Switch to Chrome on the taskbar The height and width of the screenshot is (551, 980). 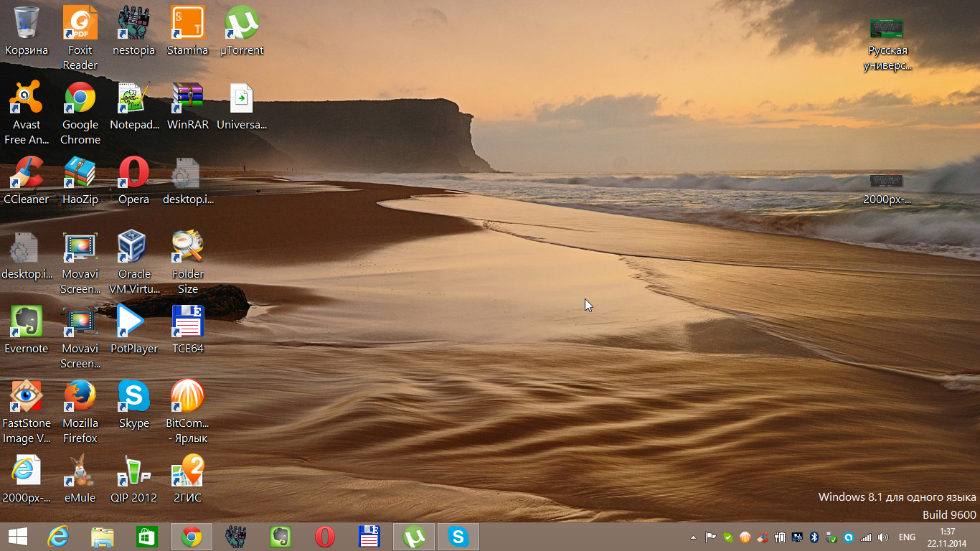coord(192,537)
